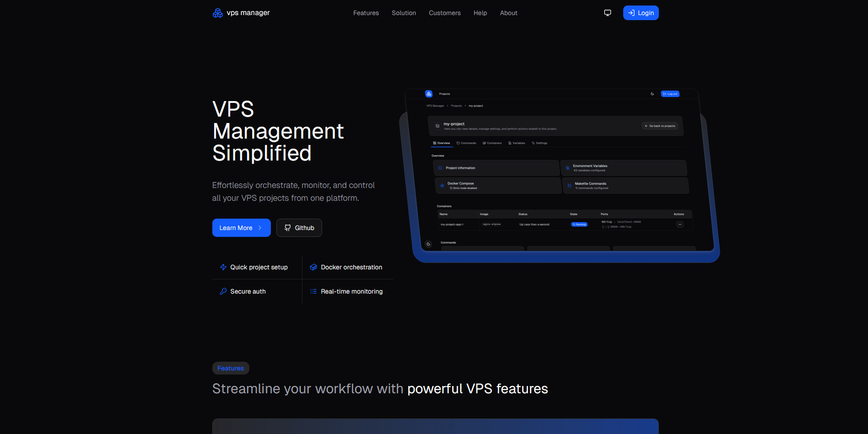Open the Help nav link
Viewport: 868px width, 434px height.
pyautogui.click(x=480, y=13)
